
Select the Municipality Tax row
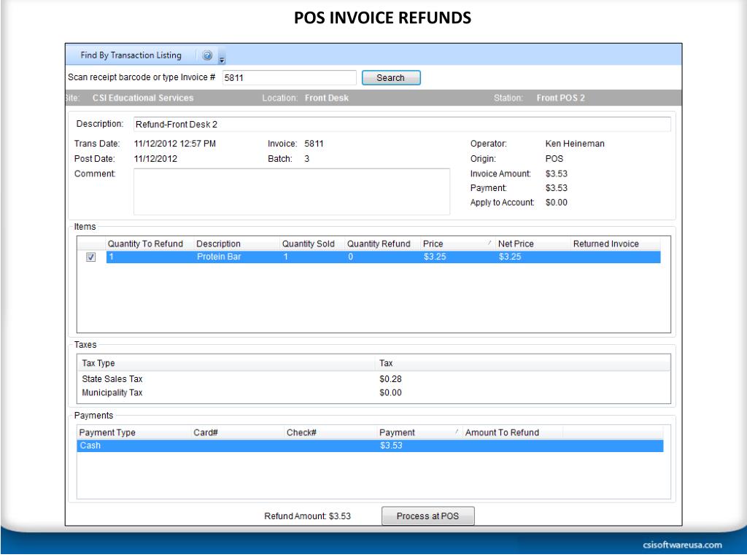click(373, 393)
